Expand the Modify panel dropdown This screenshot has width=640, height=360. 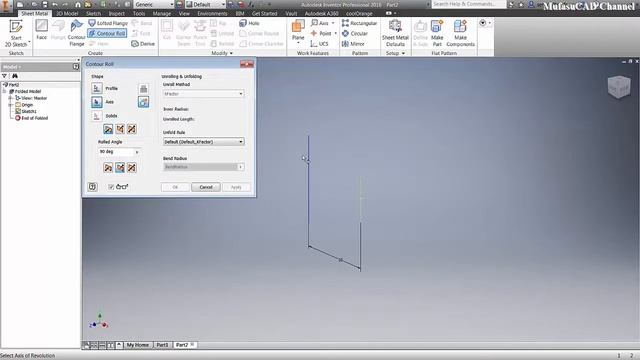coord(222,53)
